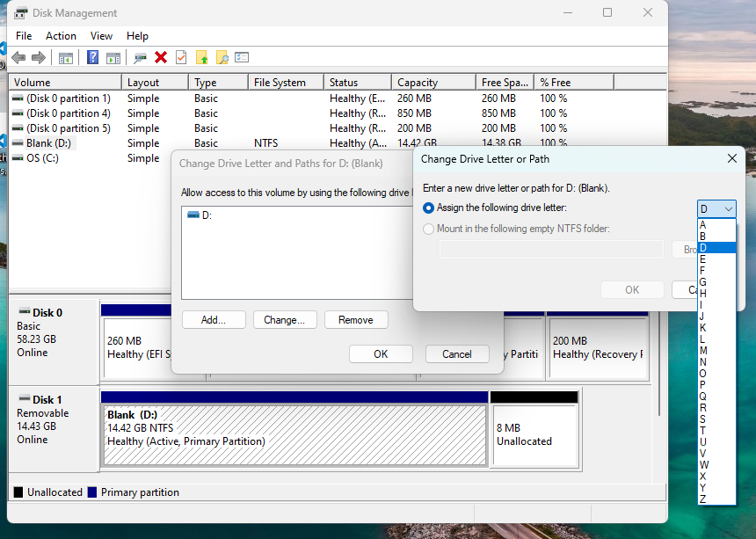Click the disk drive with magnifier toolbar icon
The height and width of the screenshot is (539, 756).
coord(141,58)
